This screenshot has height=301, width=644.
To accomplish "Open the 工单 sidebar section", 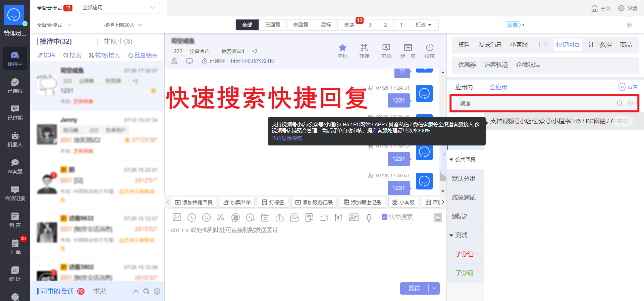I will click(15, 247).
